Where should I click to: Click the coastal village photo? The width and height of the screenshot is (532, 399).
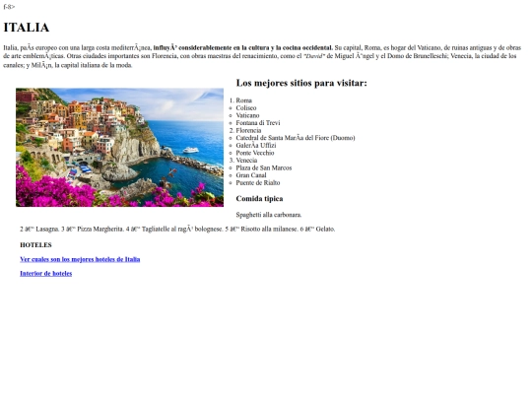pyautogui.click(x=119, y=147)
